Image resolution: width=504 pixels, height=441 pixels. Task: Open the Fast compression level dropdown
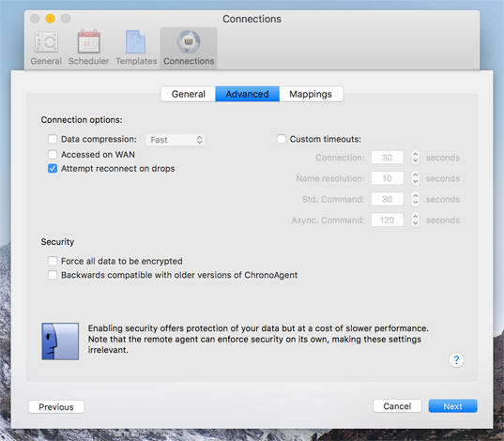(x=175, y=140)
